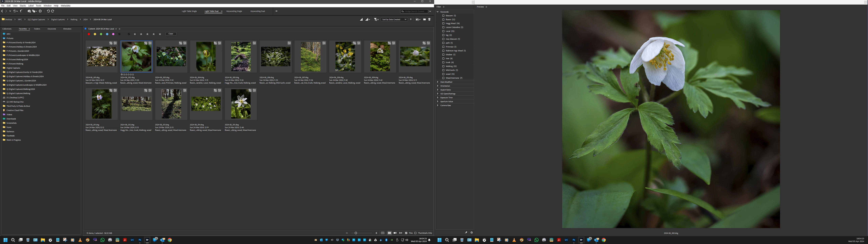Image resolution: width=868 pixels, height=244 pixels.
Task: Click the pin filter icon
Action: point(466,232)
